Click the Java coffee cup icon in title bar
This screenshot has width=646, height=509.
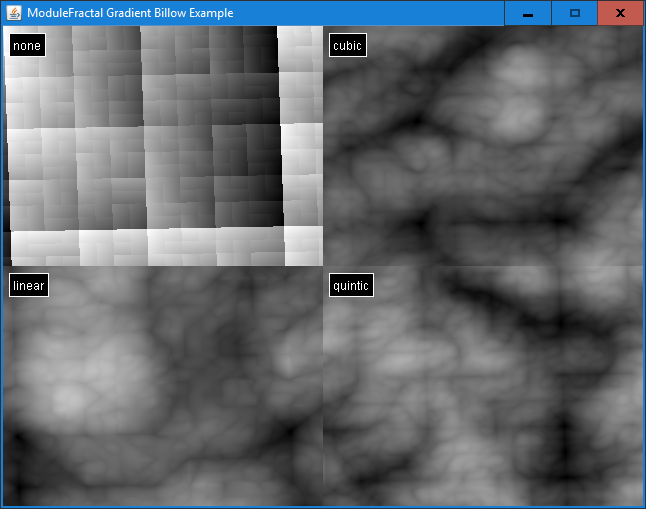click(x=13, y=13)
